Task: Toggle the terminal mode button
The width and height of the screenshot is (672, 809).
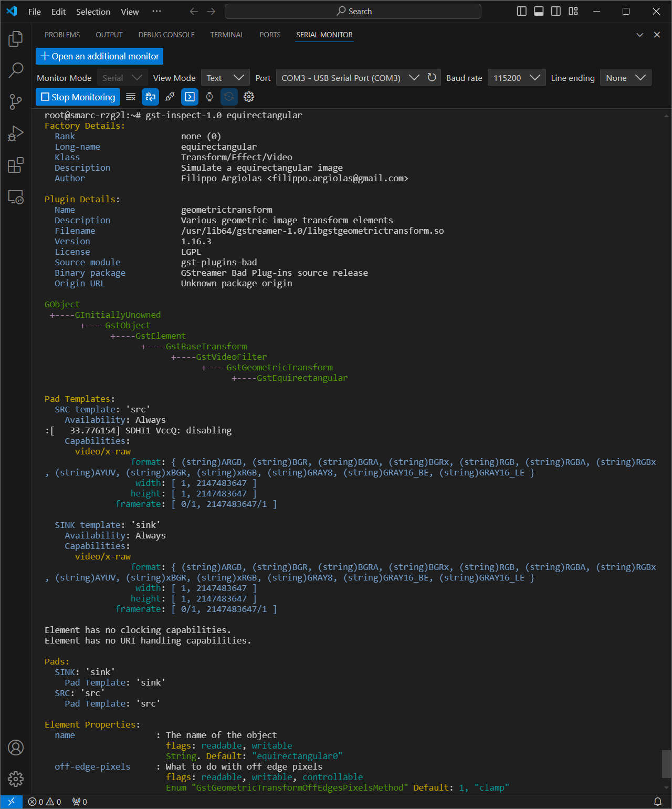Action: [x=190, y=97]
